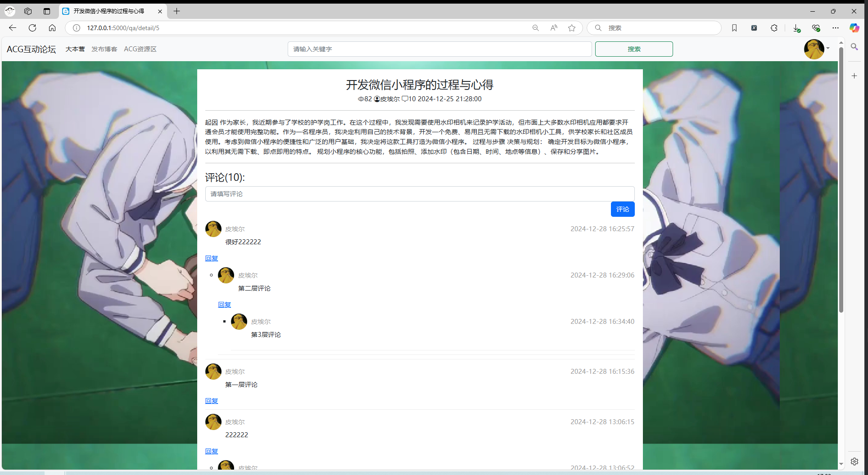Reload the page with refresh icon
Screen dimensions: 868x475
pos(32,28)
